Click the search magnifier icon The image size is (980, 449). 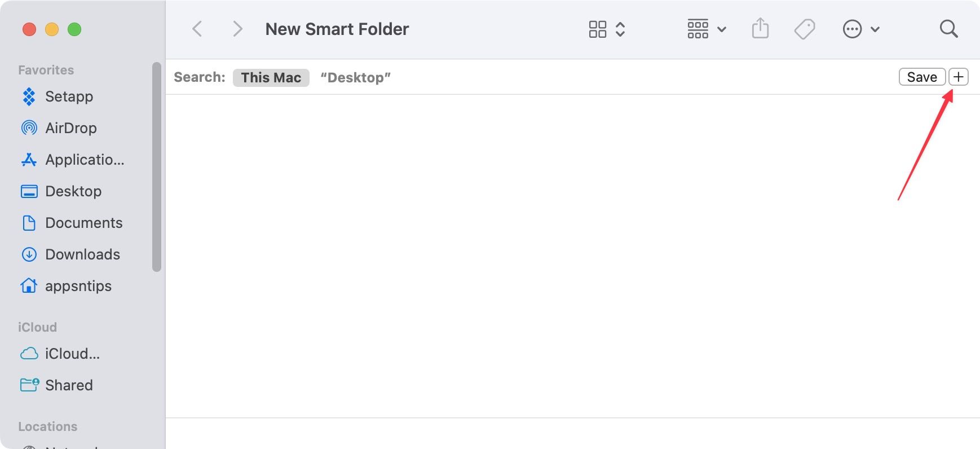948,29
